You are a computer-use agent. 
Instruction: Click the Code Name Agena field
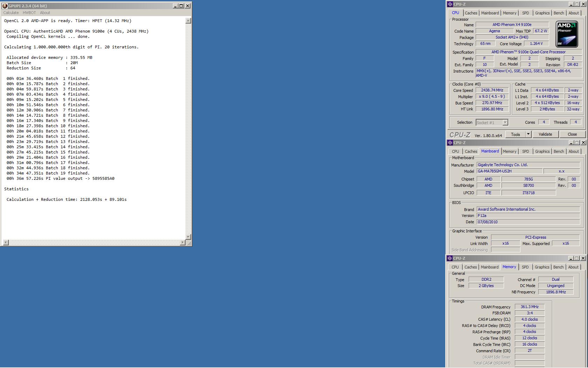(495, 31)
